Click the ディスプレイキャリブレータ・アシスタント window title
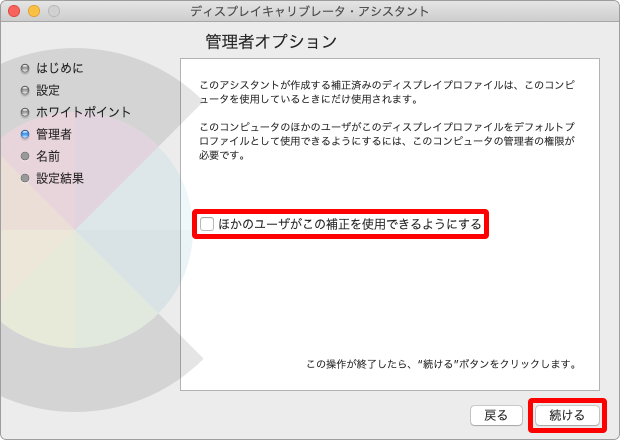 click(x=310, y=11)
